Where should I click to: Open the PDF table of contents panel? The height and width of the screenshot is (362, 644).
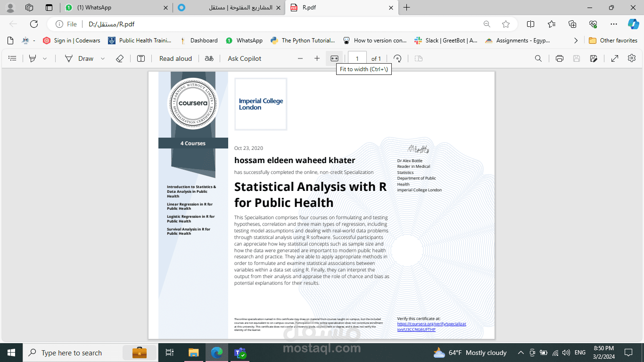pyautogui.click(x=12, y=58)
